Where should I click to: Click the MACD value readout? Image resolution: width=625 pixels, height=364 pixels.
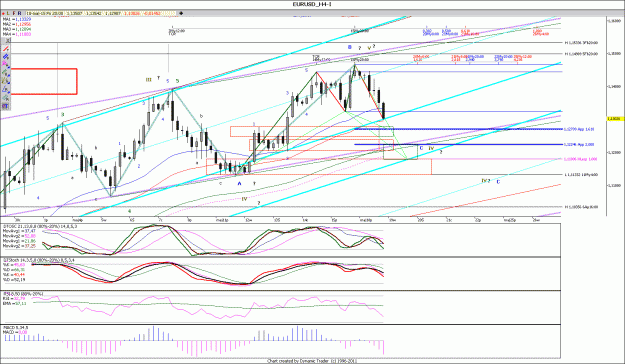click(x=15, y=332)
